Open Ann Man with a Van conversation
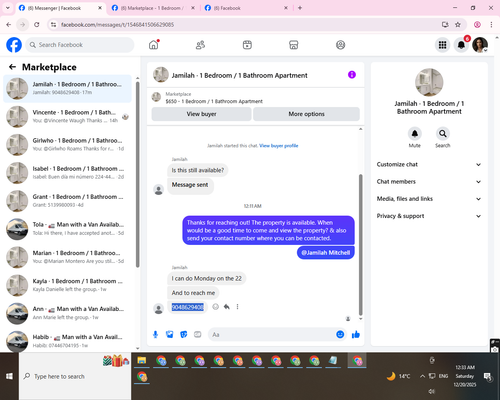This screenshot has width=500, height=400. pyautogui.click(x=67, y=313)
